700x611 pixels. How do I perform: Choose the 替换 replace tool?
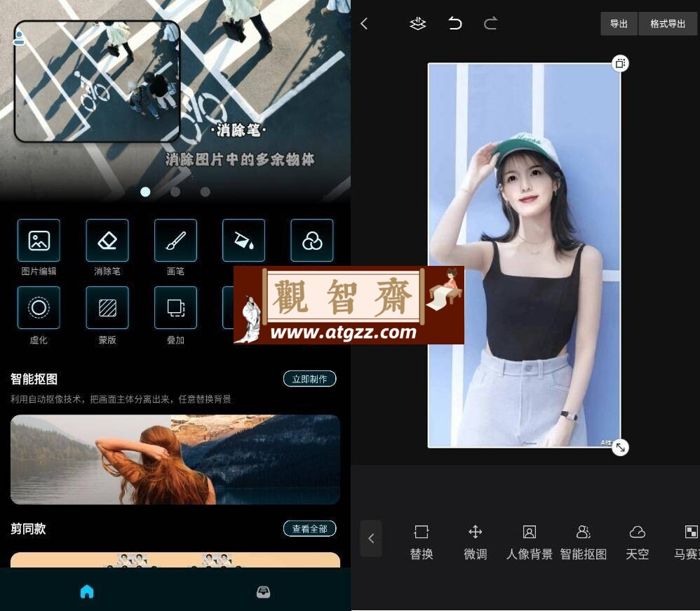[422, 542]
